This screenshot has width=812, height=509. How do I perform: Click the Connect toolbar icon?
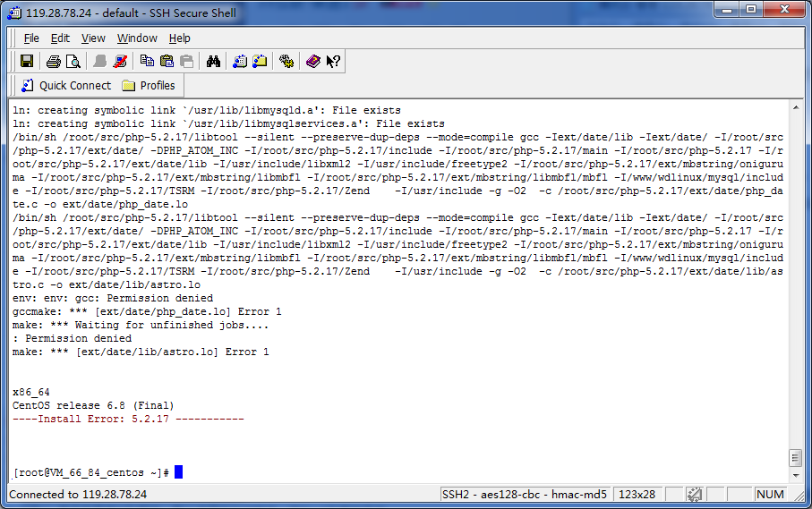pyautogui.click(x=100, y=62)
